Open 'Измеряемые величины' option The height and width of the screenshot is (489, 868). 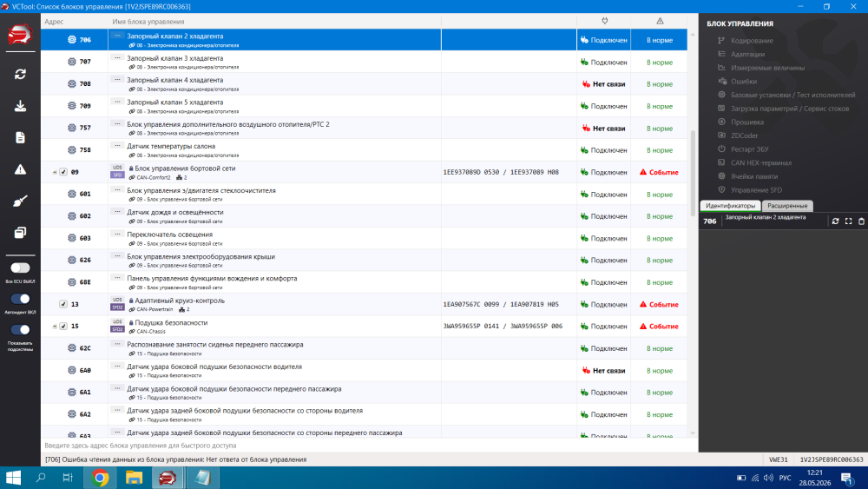(768, 68)
